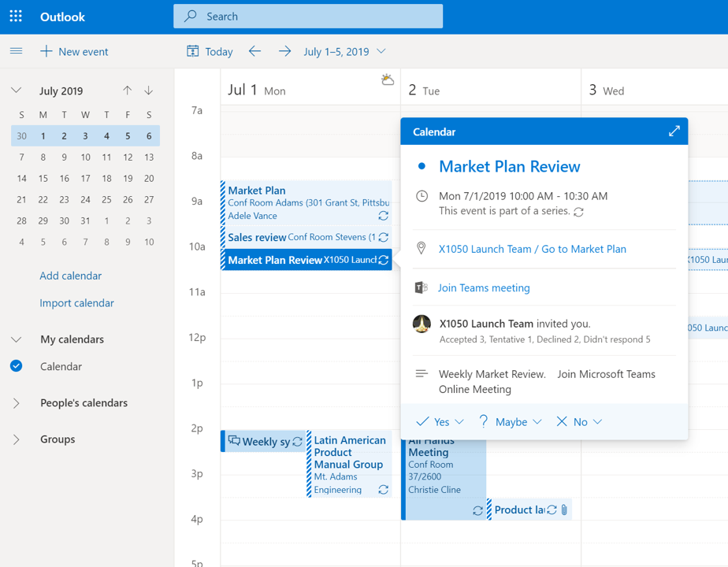This screenshot has height=567, width=728.
Task: Go to the next week arrow
Action: pos(284,51)
